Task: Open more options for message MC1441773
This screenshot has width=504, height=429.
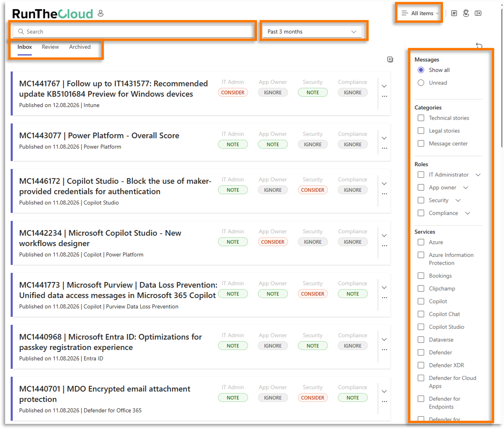Action: [x=384, y=298]
